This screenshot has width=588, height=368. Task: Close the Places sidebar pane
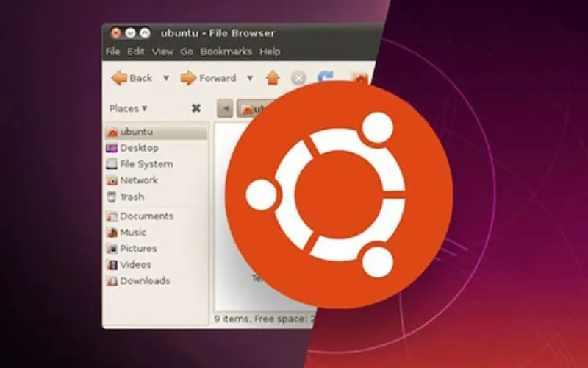pos(196,108)
